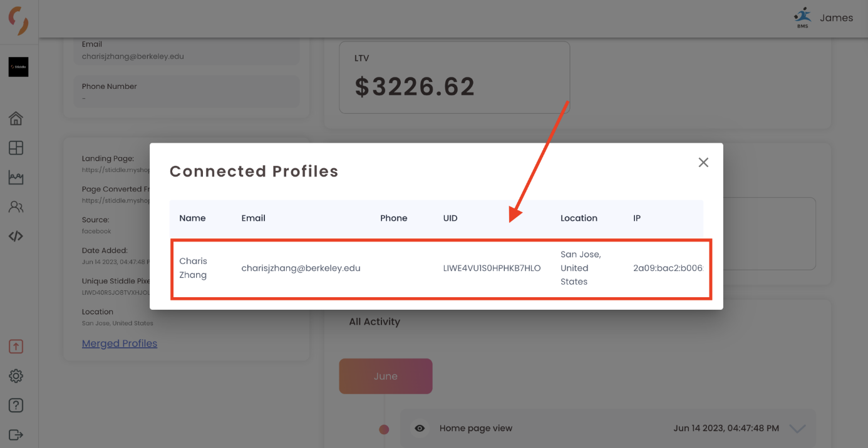The width and height of the screenshot is (868, 448).
Task: Open the help question mark icon
Action: coord(16,405)
